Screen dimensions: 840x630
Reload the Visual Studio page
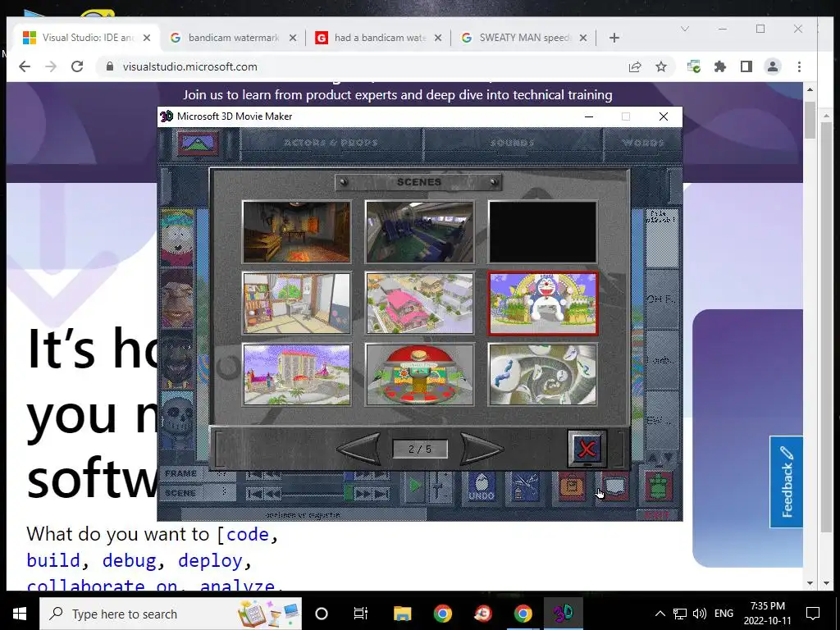pyautogui.click(x=77, y=66)
